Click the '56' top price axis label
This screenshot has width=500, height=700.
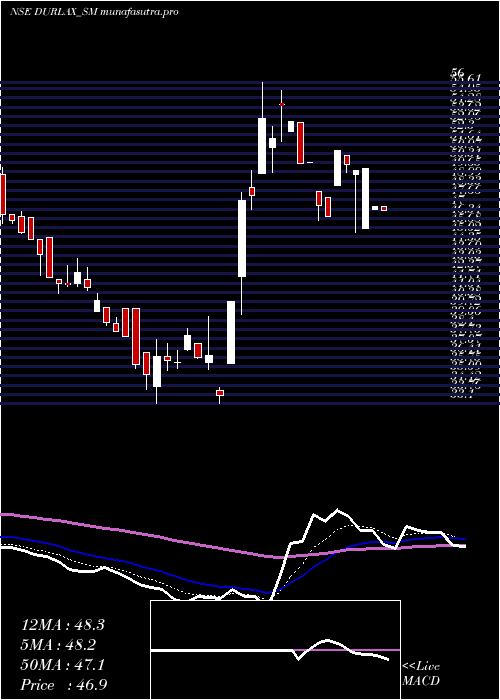[x=458, y=72]
